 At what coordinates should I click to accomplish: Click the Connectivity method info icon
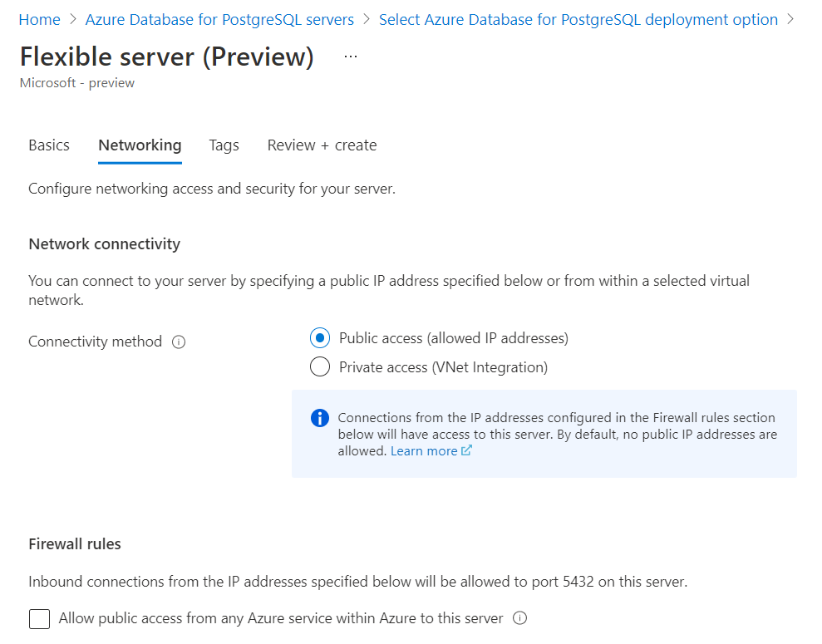coord(179,342)
